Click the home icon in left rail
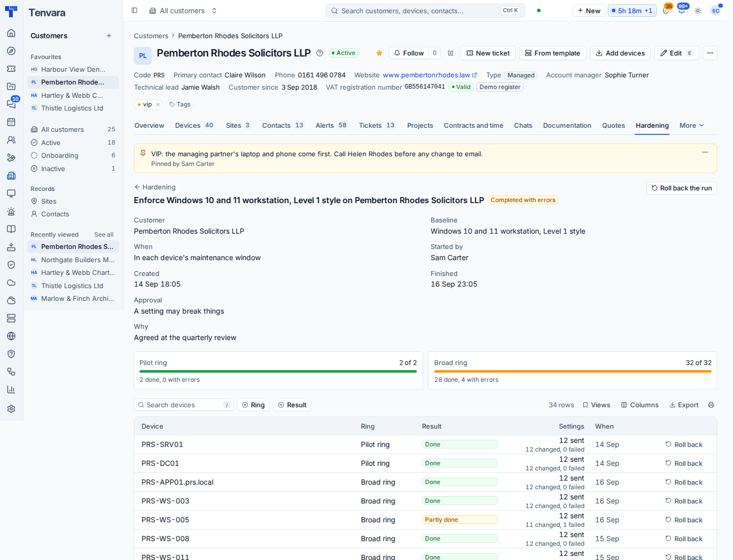 11,33
